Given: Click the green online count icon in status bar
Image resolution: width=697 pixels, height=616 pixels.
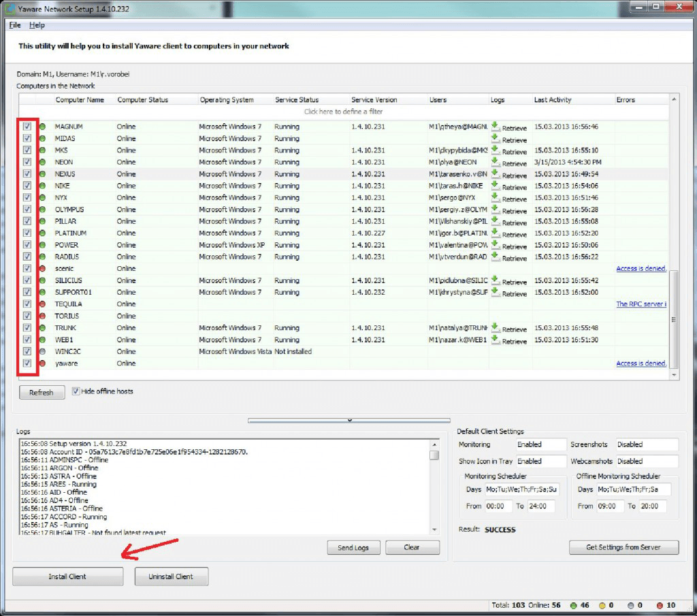Looking at the screenshot, I should (x=573, y=605).
